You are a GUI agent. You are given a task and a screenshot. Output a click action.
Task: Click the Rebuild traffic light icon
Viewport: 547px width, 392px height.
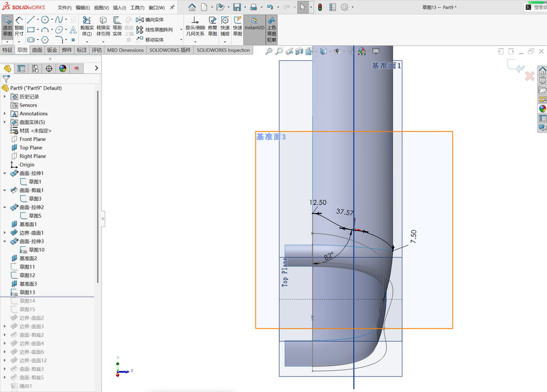point(320,7)
